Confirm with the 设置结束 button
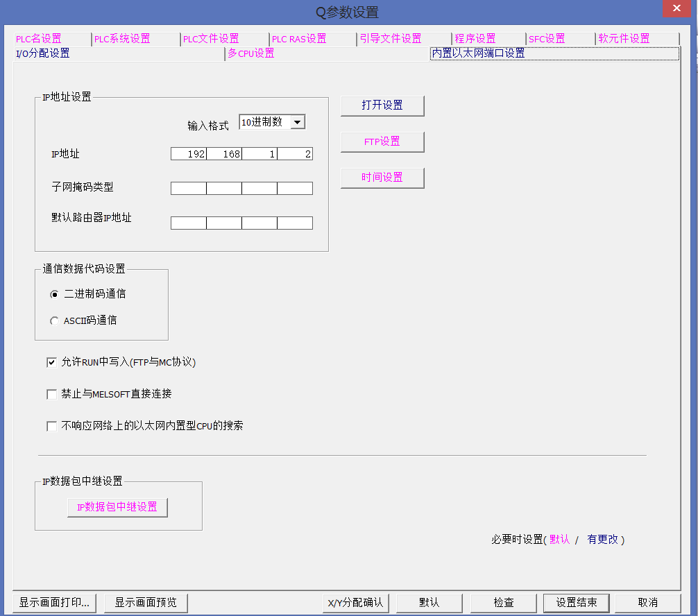The height and width of the screenshot is (616, 698). tap(576, 602)
